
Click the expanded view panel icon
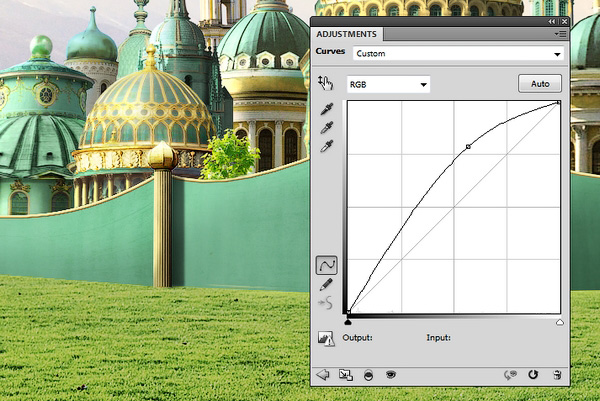coord(346,375)
